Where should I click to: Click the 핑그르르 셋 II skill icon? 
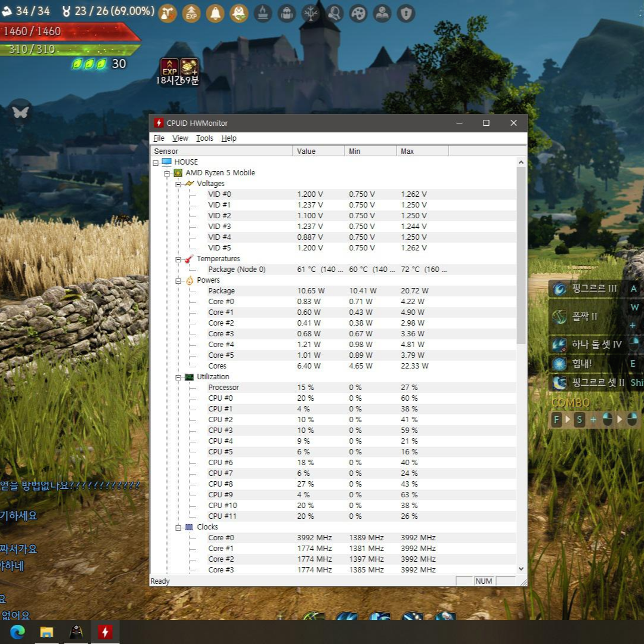pyautogui.click(x=559, y=382)
